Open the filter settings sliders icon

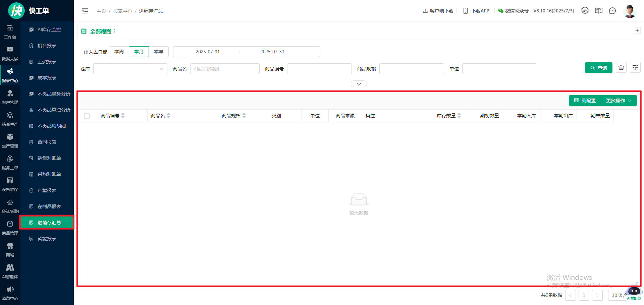635,68
